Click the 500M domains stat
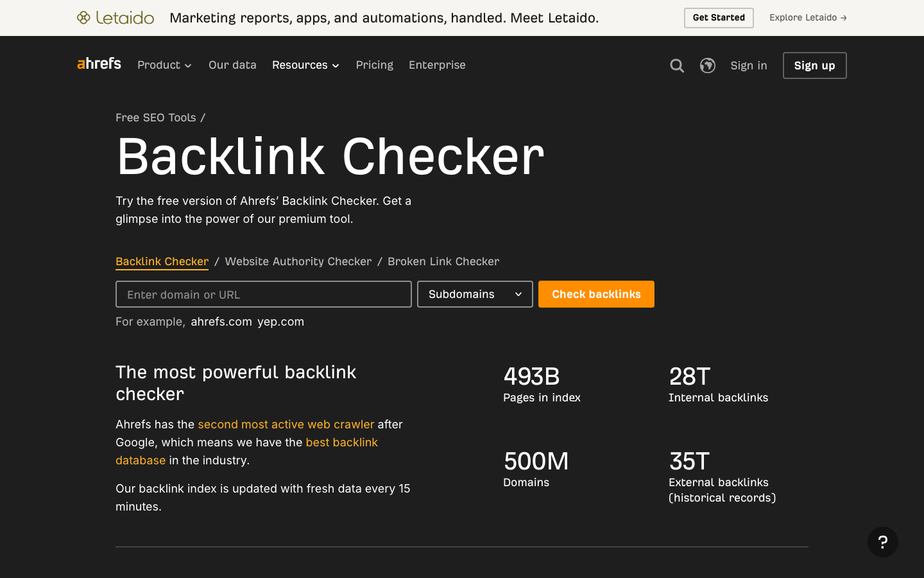 tap(536, 469)
